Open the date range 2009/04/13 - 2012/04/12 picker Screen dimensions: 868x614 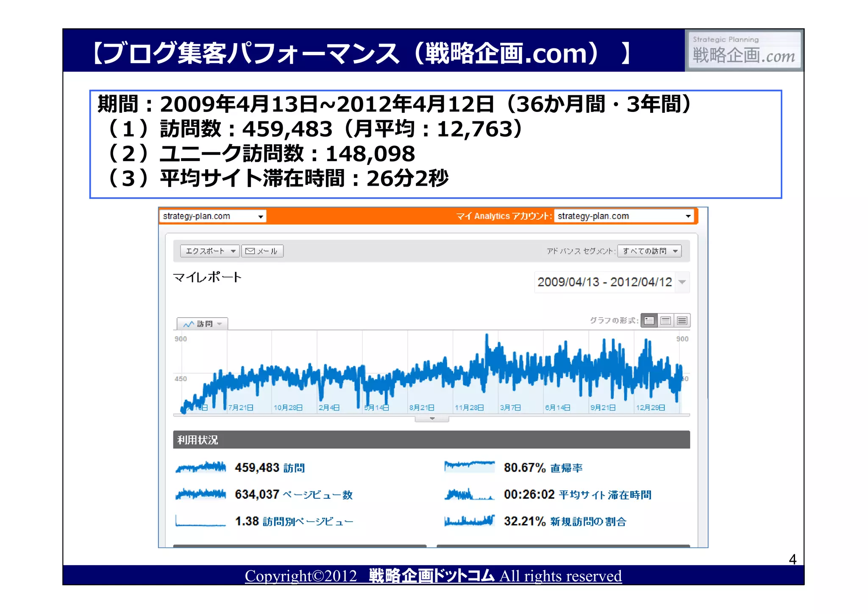pos(612,282)
